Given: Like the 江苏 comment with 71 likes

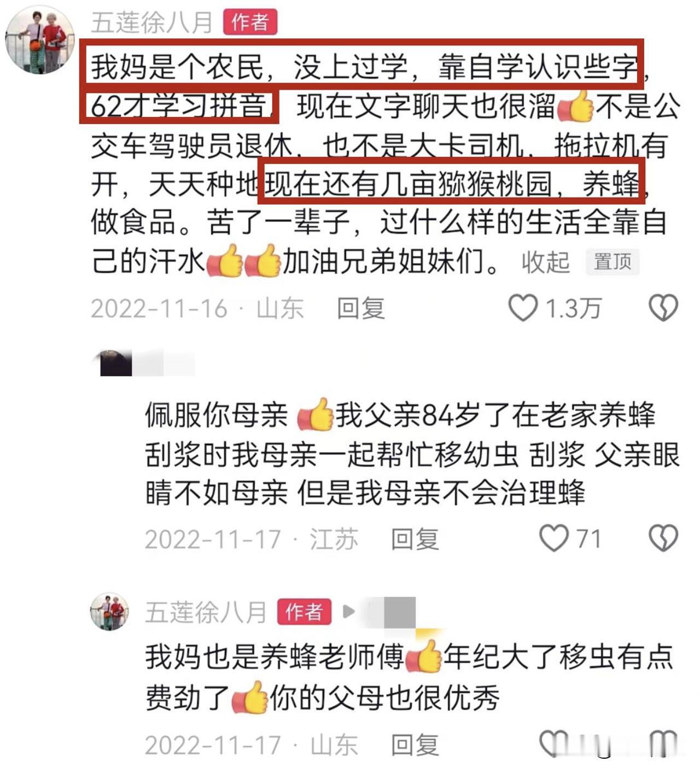Looking at the screenshot, I should (x=554, y=538).
